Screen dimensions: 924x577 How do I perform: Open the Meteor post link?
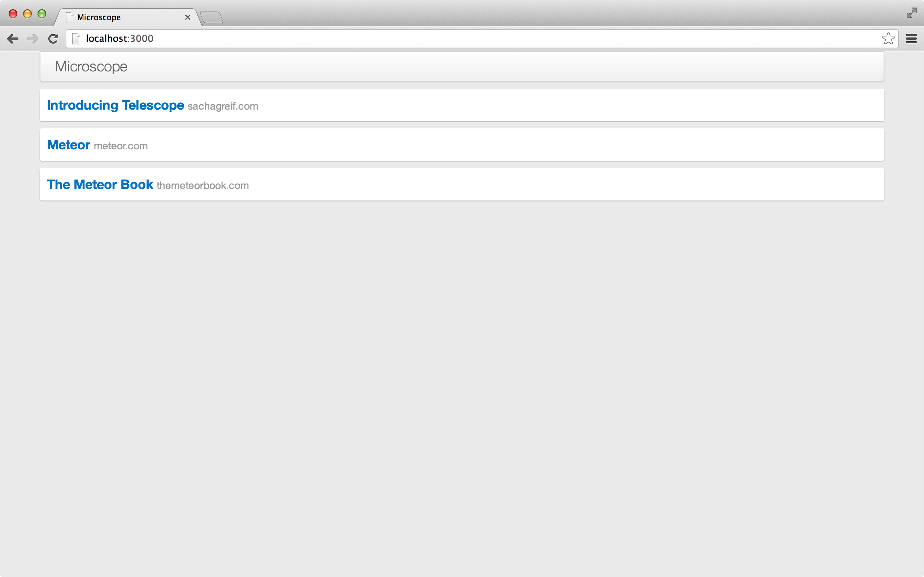point(68,145)
